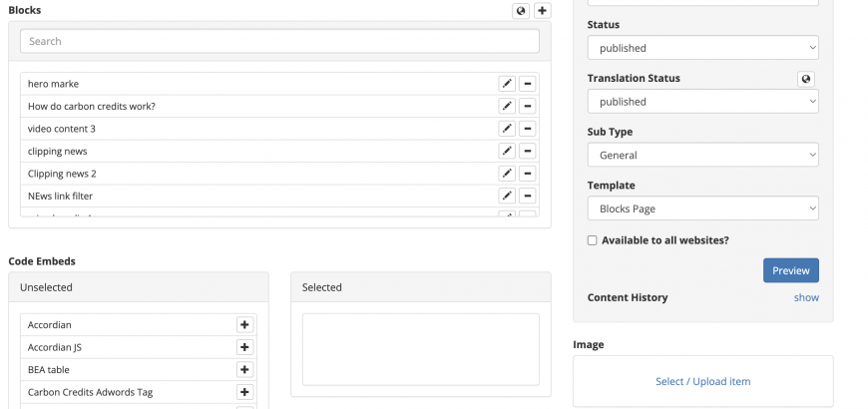Screen dimensions: 868x409
Task: Click the Preview button
Action: (791, 270)
